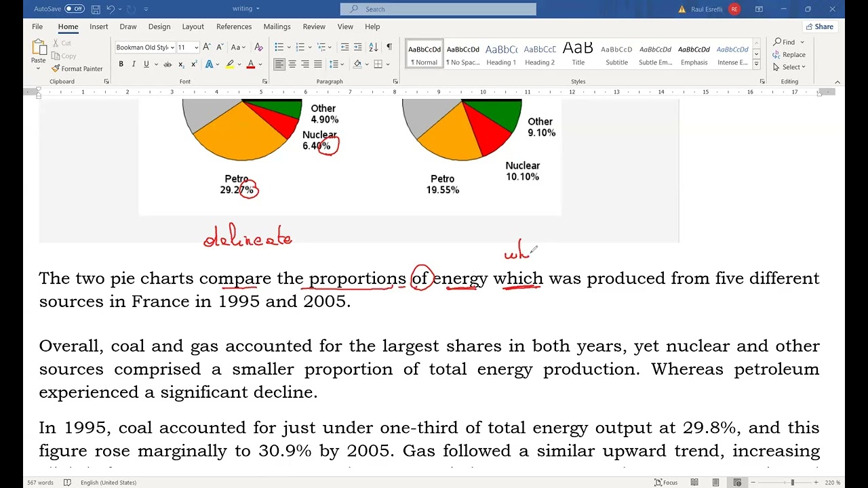Toggle Focus mode in the status bar
868x488 pixels.
pyautogui.click(x=666, y=482)
